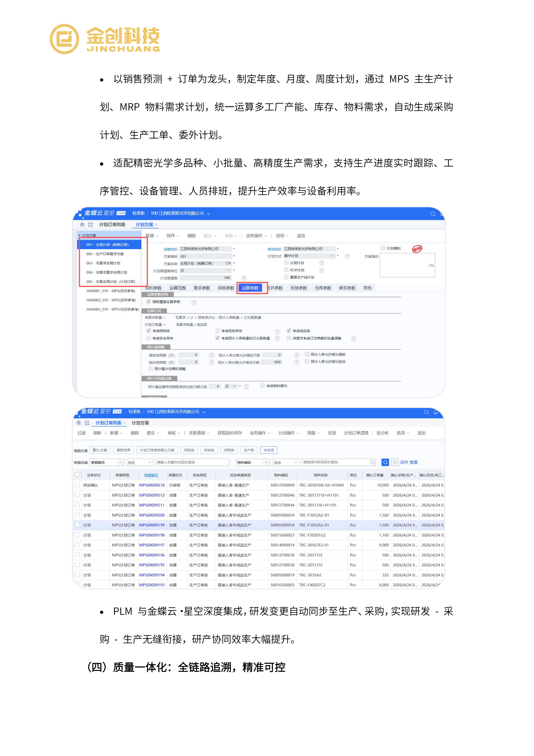Switch to 需求参数 tab

(x=202, y=288)
